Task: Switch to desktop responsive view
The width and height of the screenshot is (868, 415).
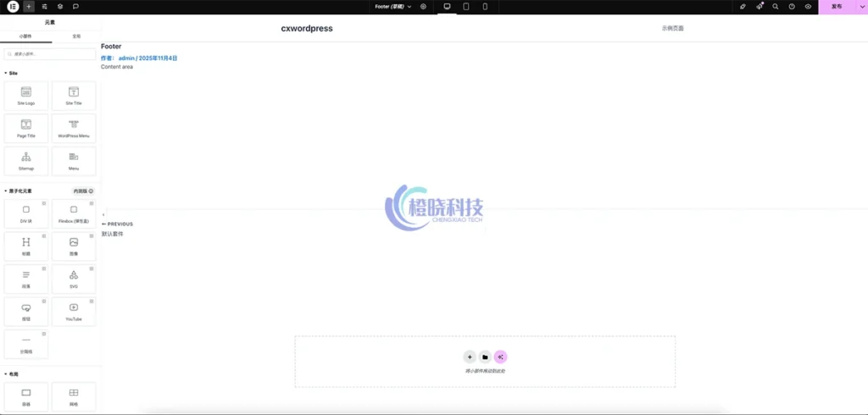Action: point(447,7)
